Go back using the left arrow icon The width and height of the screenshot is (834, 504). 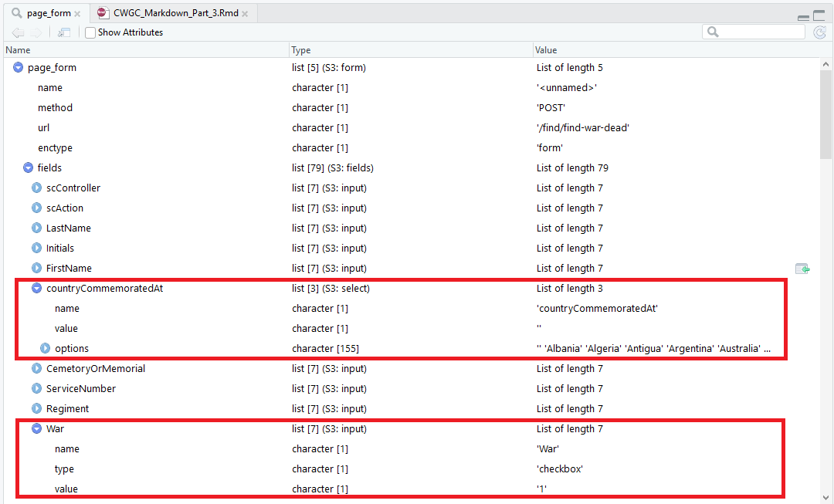coord(18,32)
